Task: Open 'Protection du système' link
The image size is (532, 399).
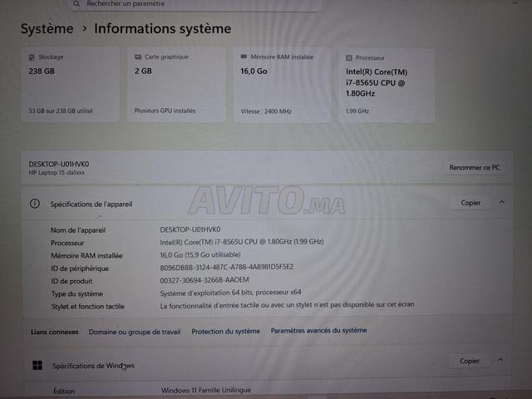Action: click(x=225, y=331)
